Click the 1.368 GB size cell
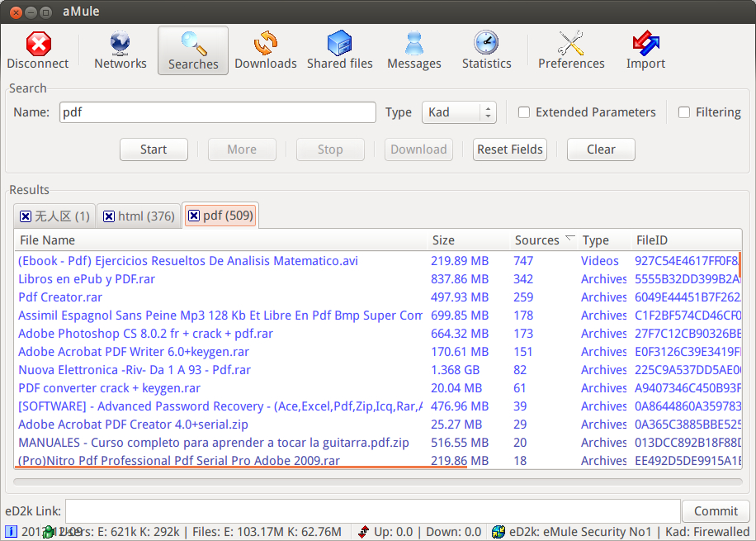756x541 pixels. [x=455, y=370]
